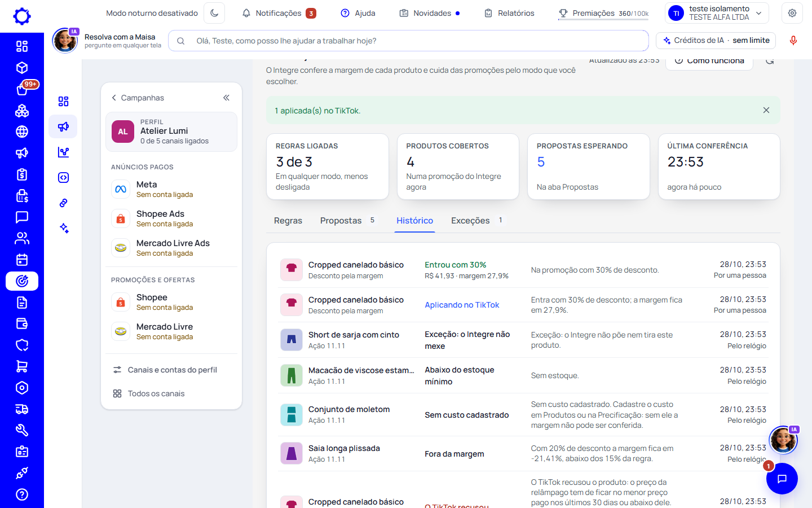Viewport: 812px width, 508px height.
Task: Select Shopee Ads channel
Action: pyautogui.click(x=171, y=218)
